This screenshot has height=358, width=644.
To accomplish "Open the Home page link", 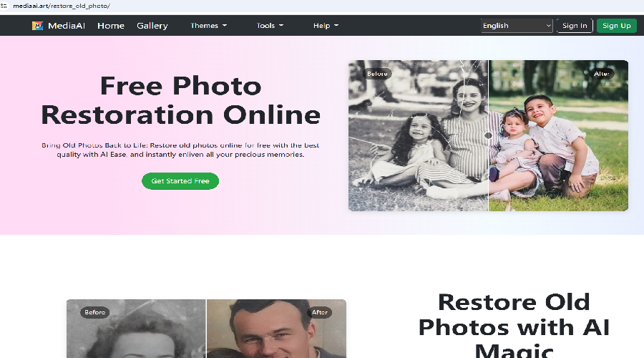I will point(111,26).
